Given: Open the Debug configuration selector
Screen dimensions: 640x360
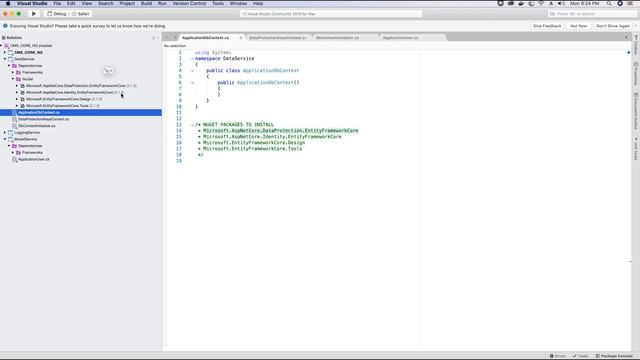Looking at the screenshot, I should [57, 14].
